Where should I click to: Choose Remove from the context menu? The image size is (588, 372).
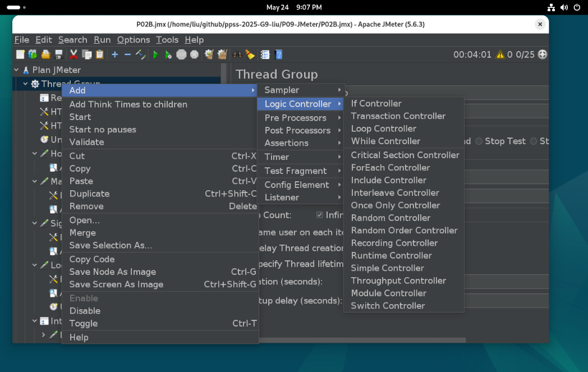160,206
